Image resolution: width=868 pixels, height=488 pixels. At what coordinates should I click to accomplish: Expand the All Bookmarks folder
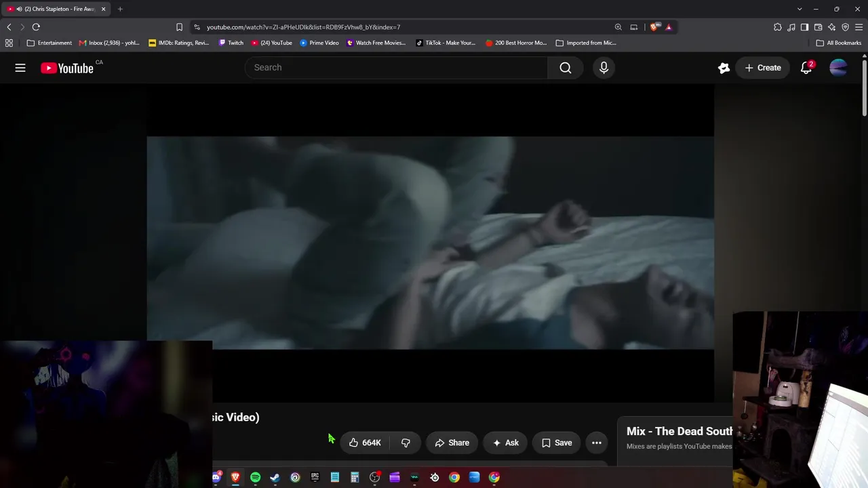[x=839, y=43]
